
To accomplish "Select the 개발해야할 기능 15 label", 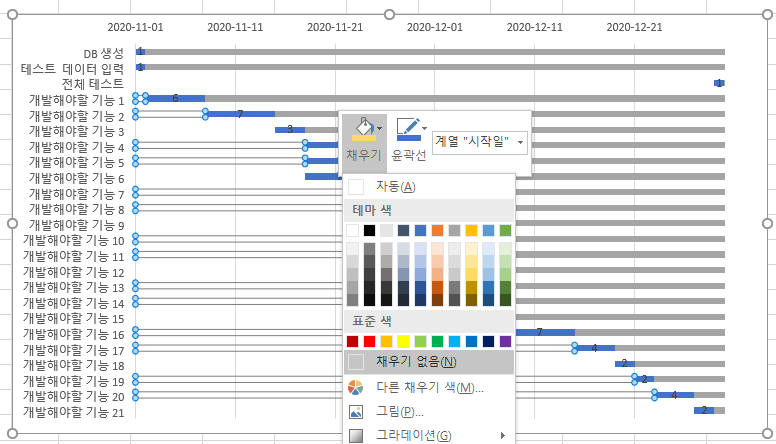I will (73, 318).
